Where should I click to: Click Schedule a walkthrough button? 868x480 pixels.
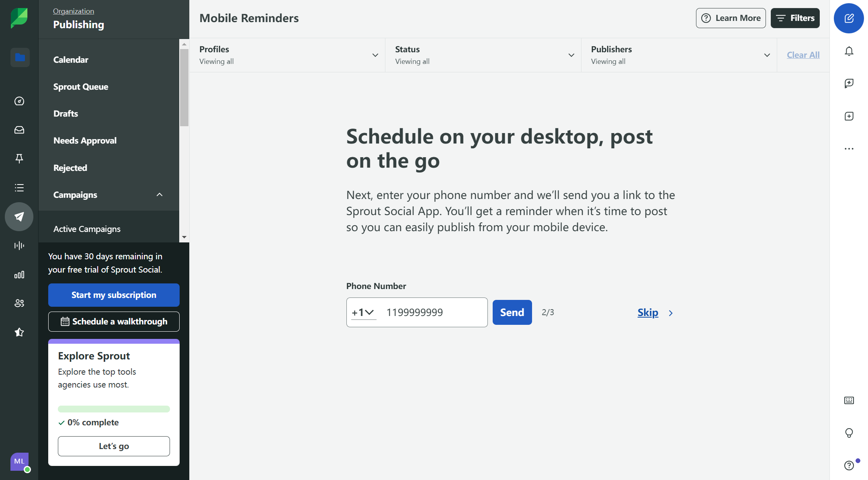click(114, 322)
